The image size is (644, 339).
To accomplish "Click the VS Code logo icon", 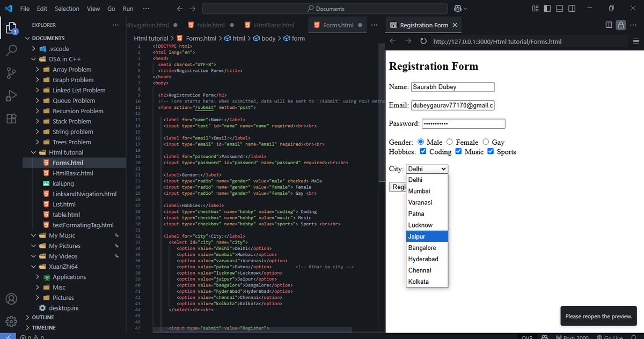I will (x=8, y=9).
